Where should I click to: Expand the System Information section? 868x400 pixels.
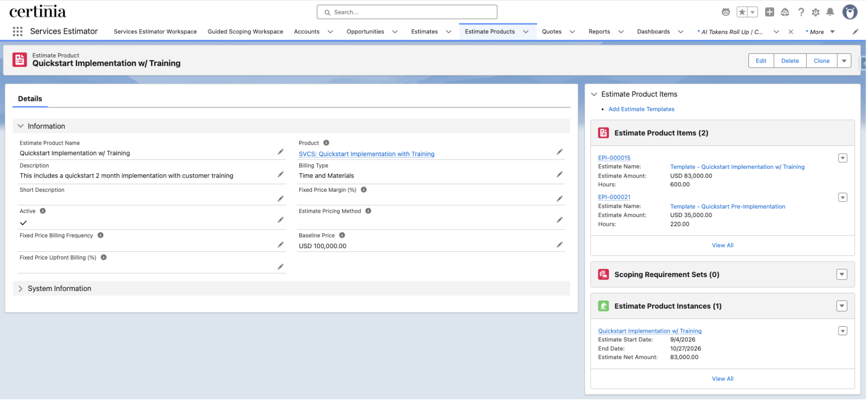(20, 289)
